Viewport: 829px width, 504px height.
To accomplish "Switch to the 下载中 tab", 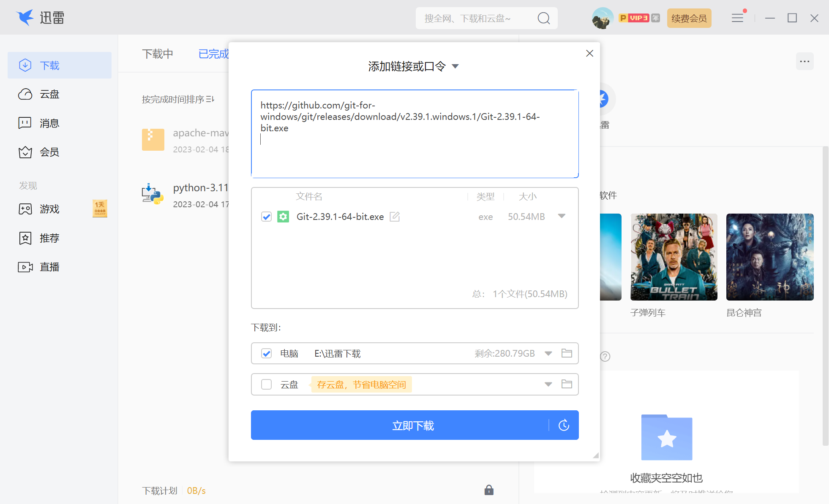I will [158, 54].
